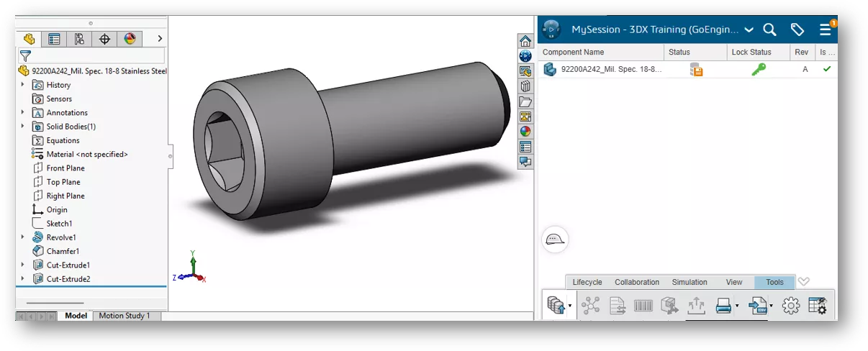Viewport: 868px width, 351px height.
Task: Select the Right Plane
Action: [65, 196]
